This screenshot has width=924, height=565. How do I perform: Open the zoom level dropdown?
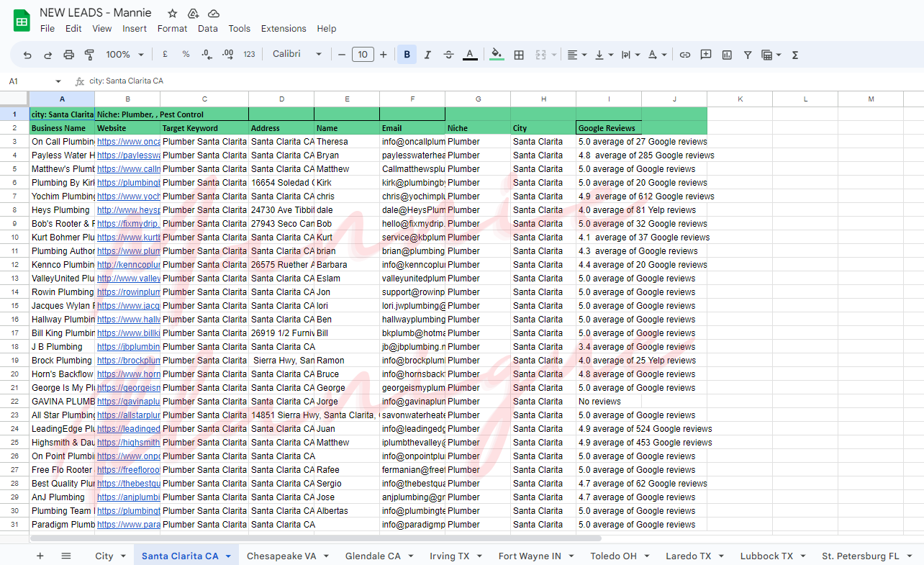coord(125,55)
